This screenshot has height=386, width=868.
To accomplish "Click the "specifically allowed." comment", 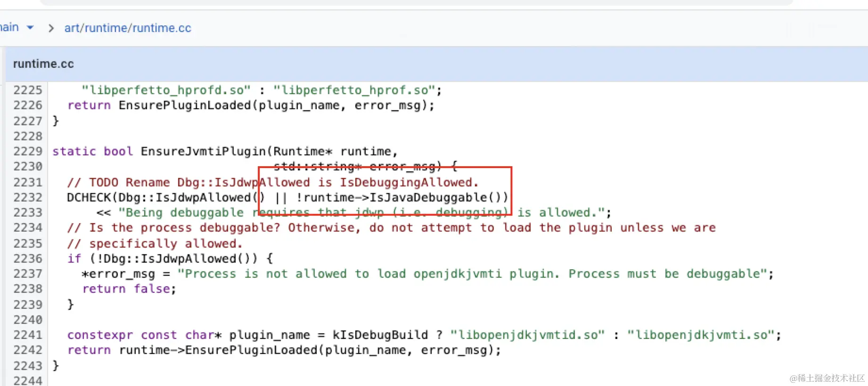I will 155,243.
